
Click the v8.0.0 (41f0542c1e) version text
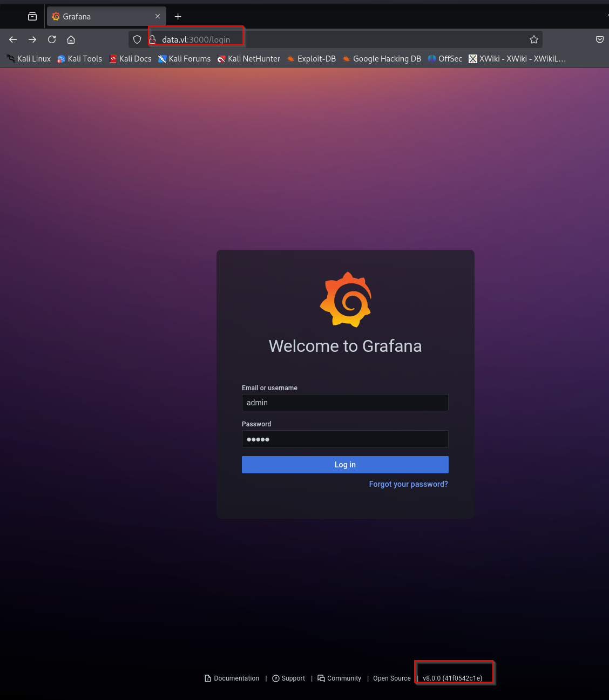pos(452,678)
